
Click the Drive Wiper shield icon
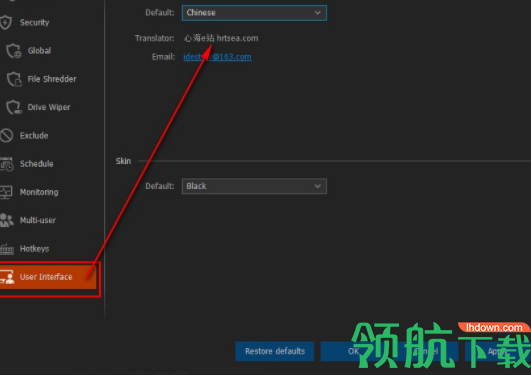pyautogui.click(x=14, y=107)
